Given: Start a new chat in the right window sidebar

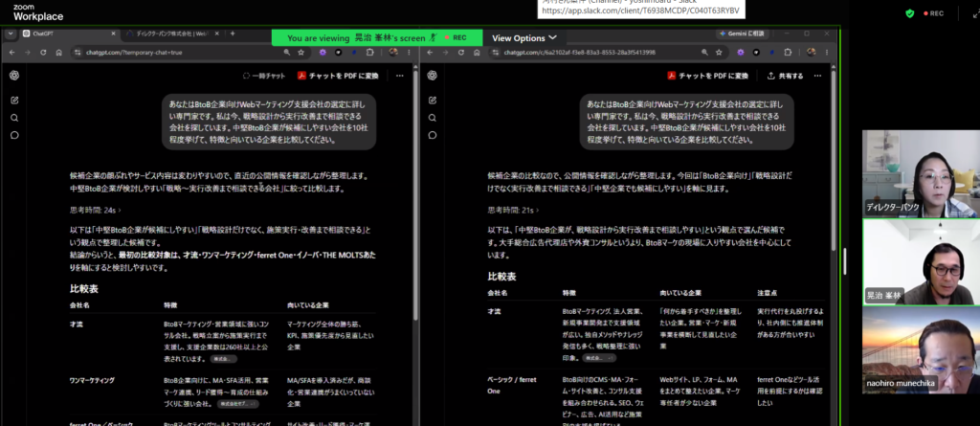Looking at the screenshot, I should pos(432,101).
